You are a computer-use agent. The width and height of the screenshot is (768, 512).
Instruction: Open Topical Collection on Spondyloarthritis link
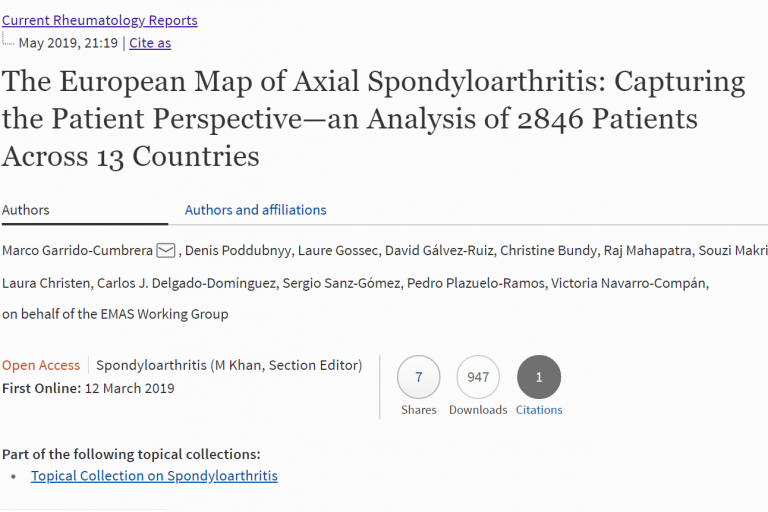(x=154, y=476)
